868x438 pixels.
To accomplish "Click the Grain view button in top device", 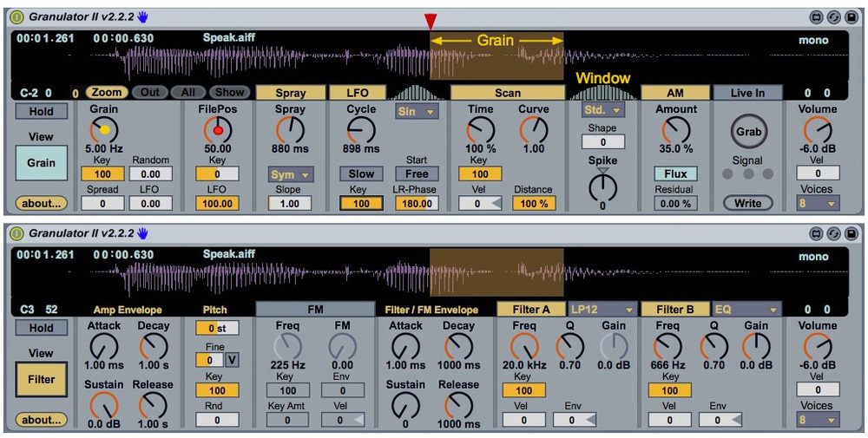I will click(41, 163).
